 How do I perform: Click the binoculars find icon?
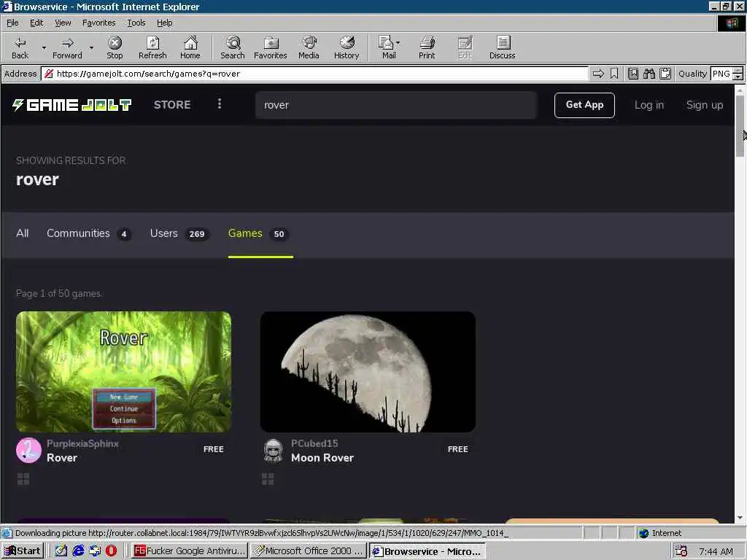(x=649, y=74)
